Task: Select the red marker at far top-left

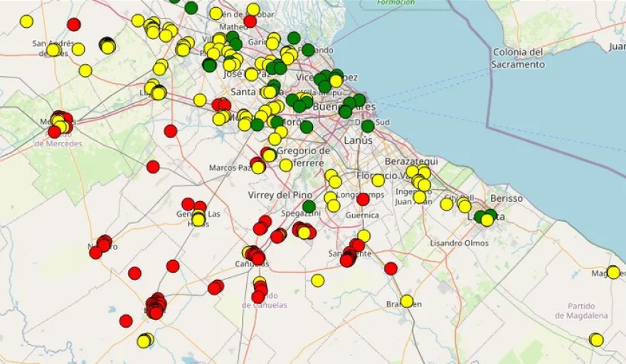Action: [74, 24]
